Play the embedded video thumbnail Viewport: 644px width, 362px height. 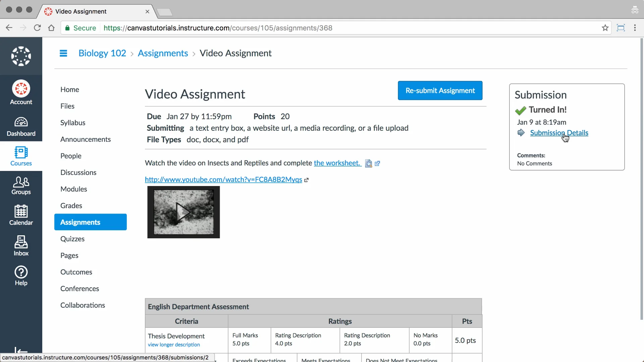[x=183, y=212]
